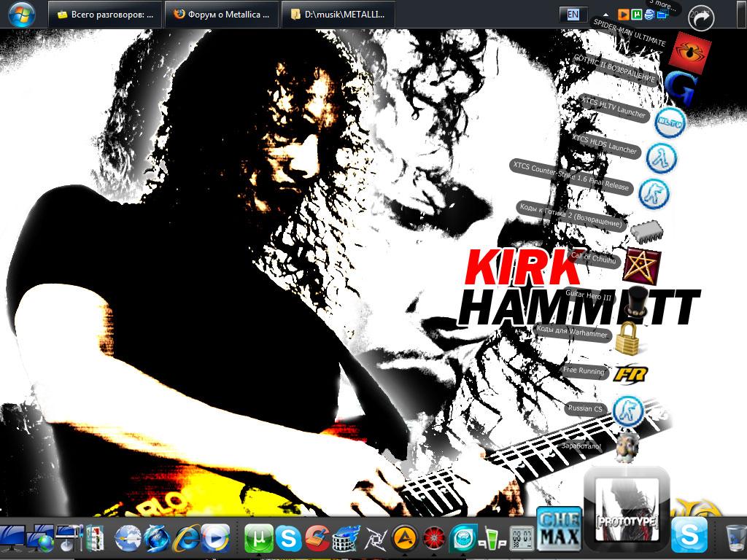Open Call of Cthulhu pentagram icon
This screenshot has height=560, width=747.
tap(642, 265)
